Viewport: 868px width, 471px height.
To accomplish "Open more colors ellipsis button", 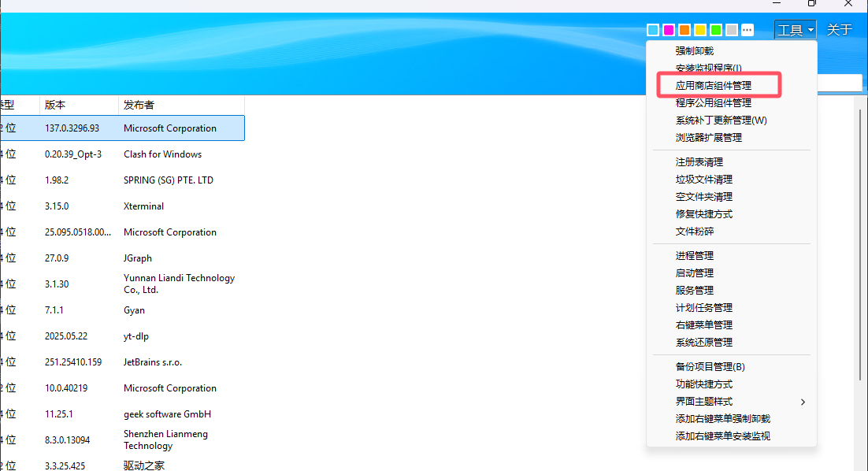I will click(747, 30).
